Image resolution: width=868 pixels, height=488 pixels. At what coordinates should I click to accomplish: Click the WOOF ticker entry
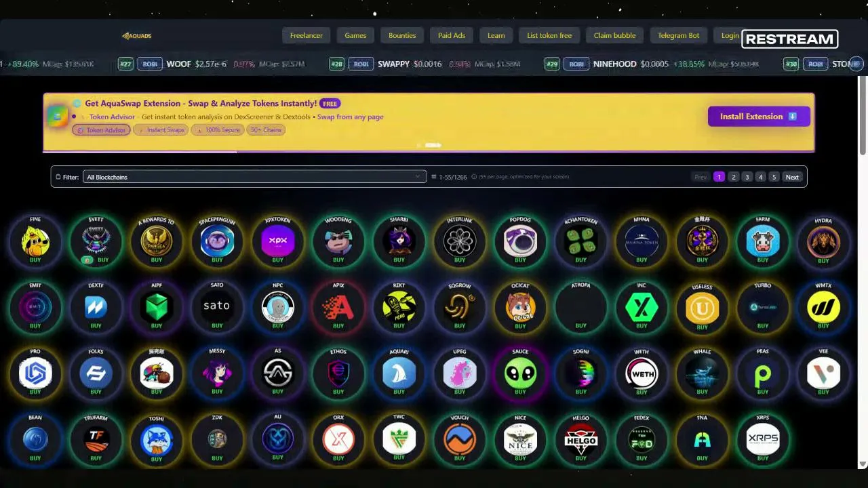pos(211,64)
